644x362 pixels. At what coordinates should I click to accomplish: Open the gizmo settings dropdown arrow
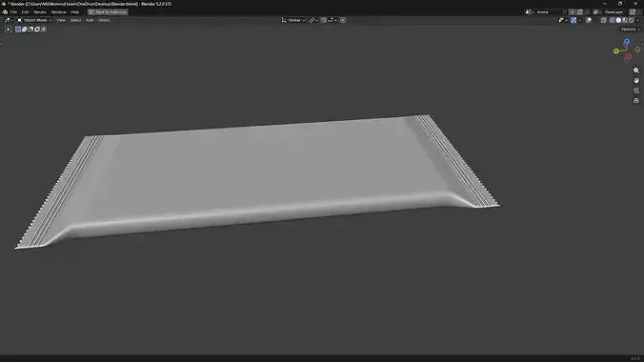point(579,20)
